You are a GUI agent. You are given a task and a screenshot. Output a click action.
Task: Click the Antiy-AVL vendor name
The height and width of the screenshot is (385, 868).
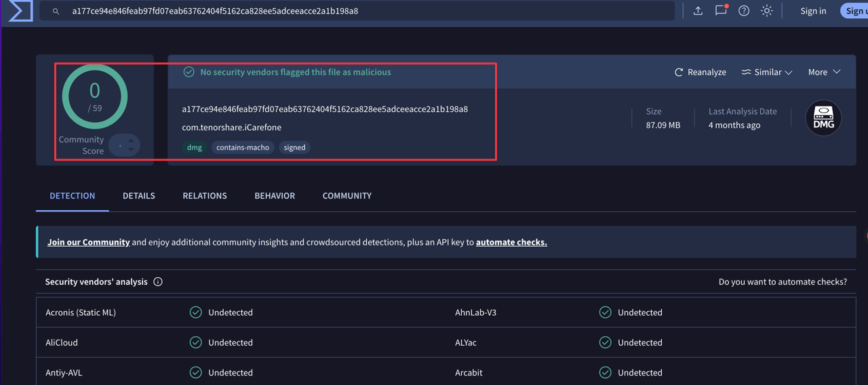coord(64,373)
